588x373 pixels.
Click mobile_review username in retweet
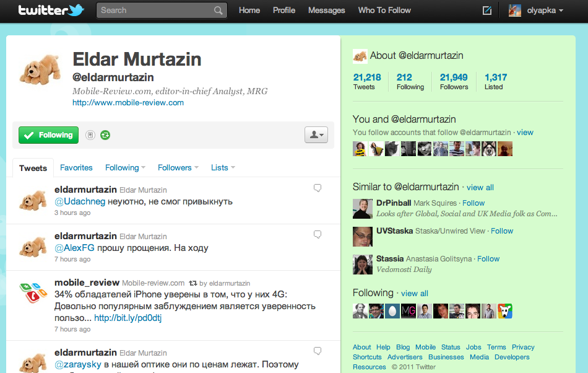pyautogui.click(x=87, y=283)
